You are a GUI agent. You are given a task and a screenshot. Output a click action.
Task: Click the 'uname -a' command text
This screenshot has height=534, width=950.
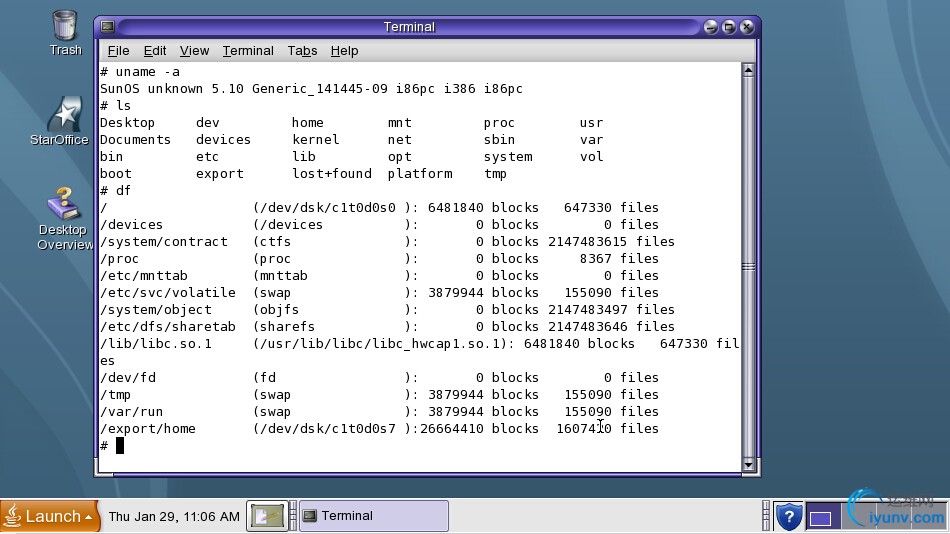(148, 72)
